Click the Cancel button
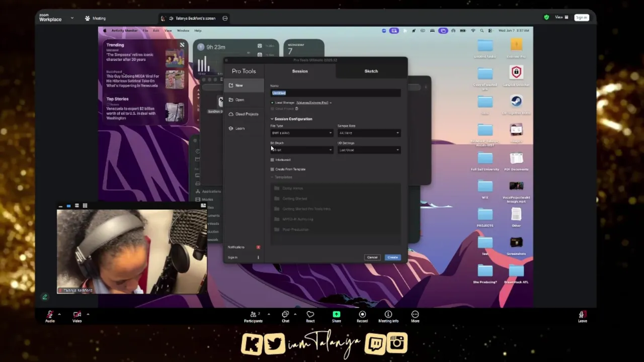The height and width of the screenshot is (362, 644). click(x=372, y=257)
